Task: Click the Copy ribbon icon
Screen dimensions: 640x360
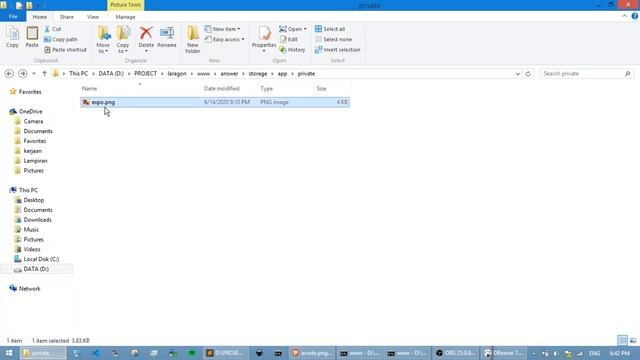Action: (12, 37)
